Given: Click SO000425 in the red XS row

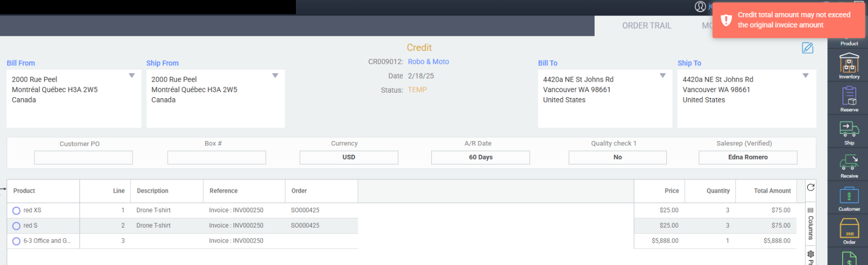Looking at the screenshot, I should [305, 210].
